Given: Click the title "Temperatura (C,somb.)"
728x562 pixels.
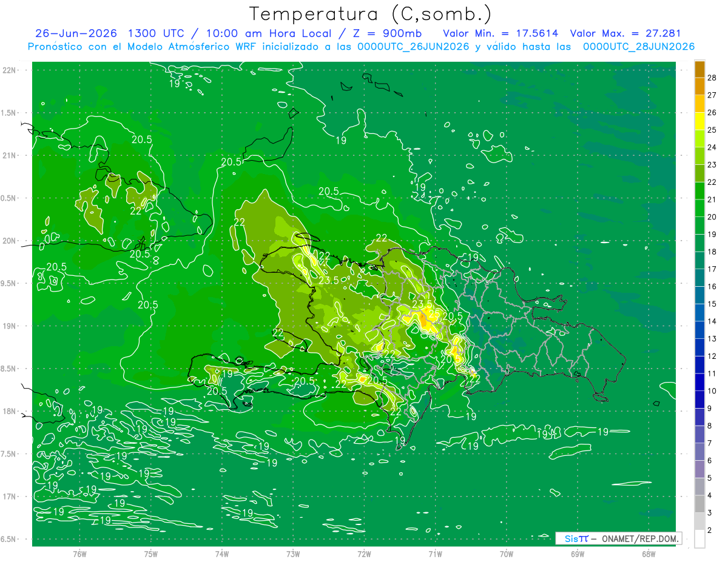Looking at the screenshot, I should click(x=371, y=14).
